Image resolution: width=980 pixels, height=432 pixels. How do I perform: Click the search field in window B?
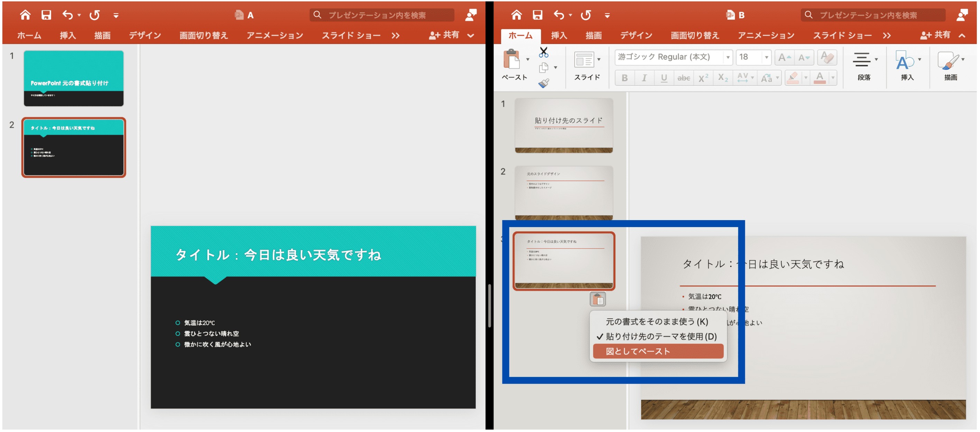point(873,15)
